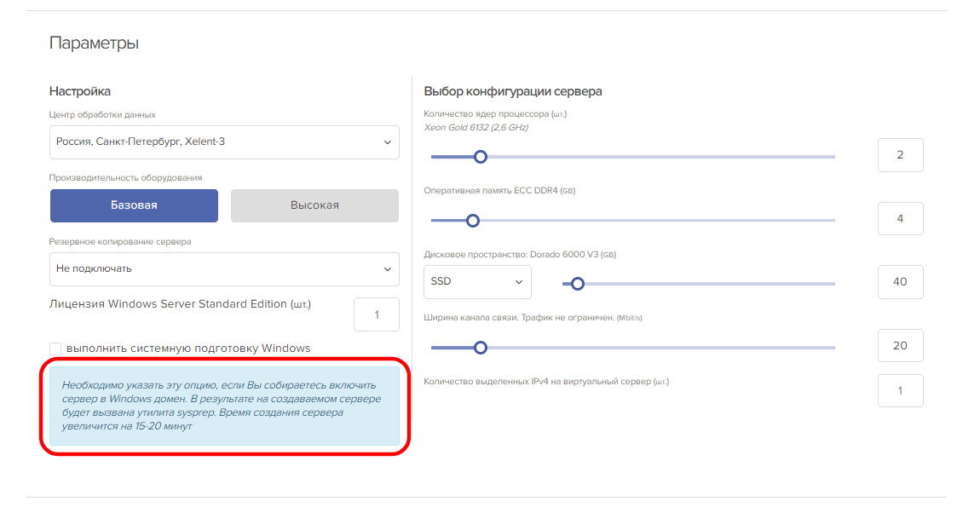Click the bandwidth slider handle
This screenshot has width=980, height=507.
(481, 348)
